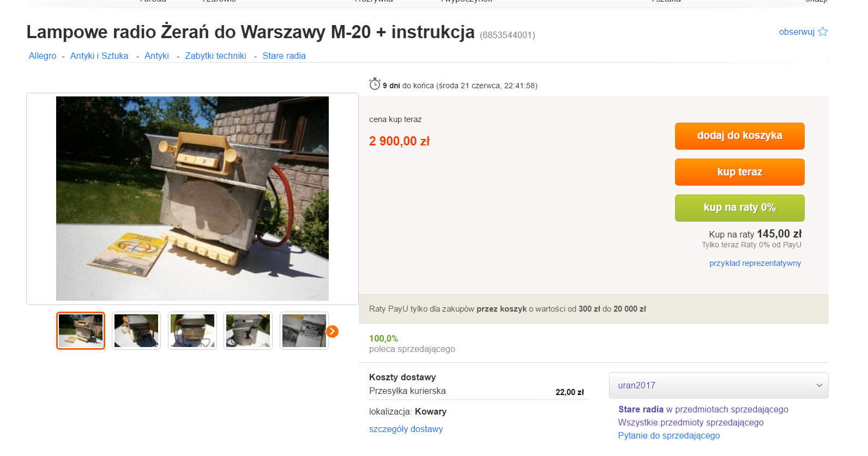Select the second radio photo thumbnail

[x=136, y=331]
